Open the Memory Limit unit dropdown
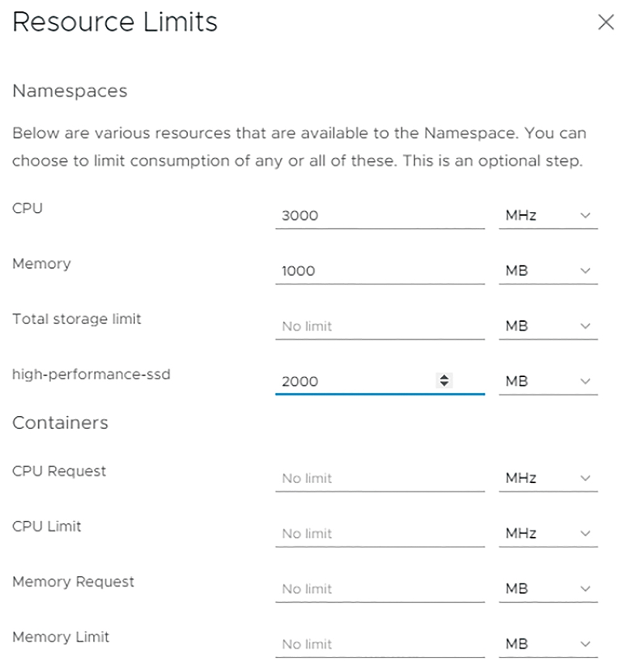This screenshot has height=672, width=623. (548, 644)
